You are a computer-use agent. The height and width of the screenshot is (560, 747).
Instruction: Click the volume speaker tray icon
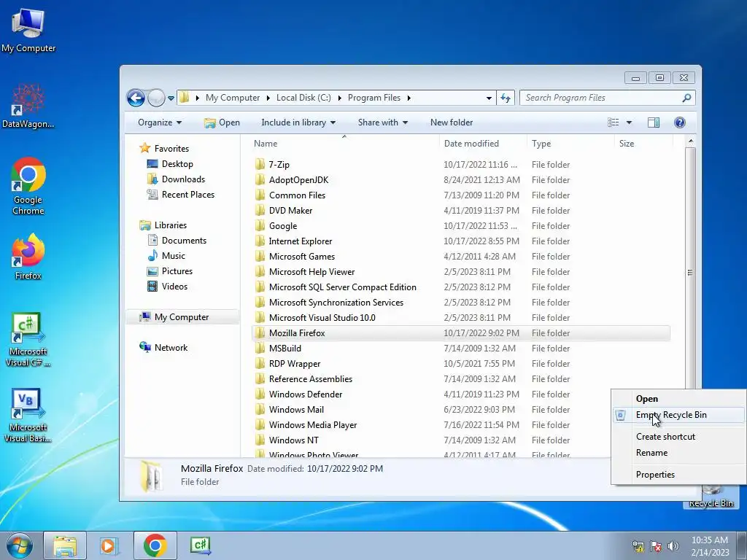pos(673,546)
